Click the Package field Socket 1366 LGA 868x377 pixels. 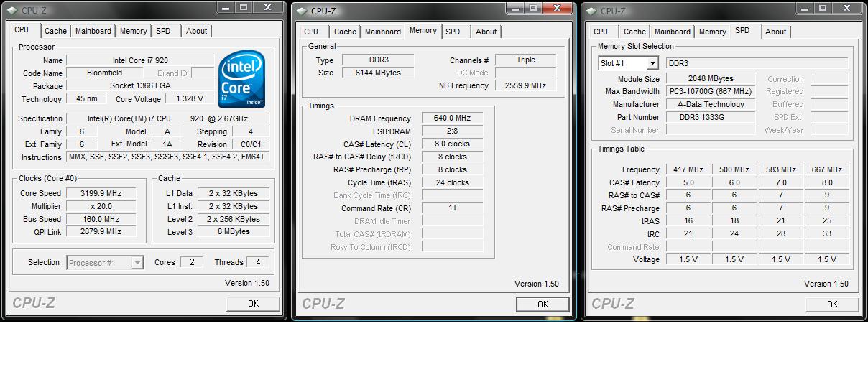[x=140, y=86]
